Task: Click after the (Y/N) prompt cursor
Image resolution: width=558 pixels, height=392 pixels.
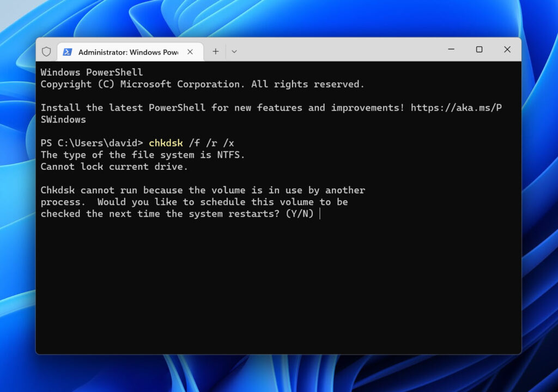Action: pyautogui.click(x=320, y=213)
